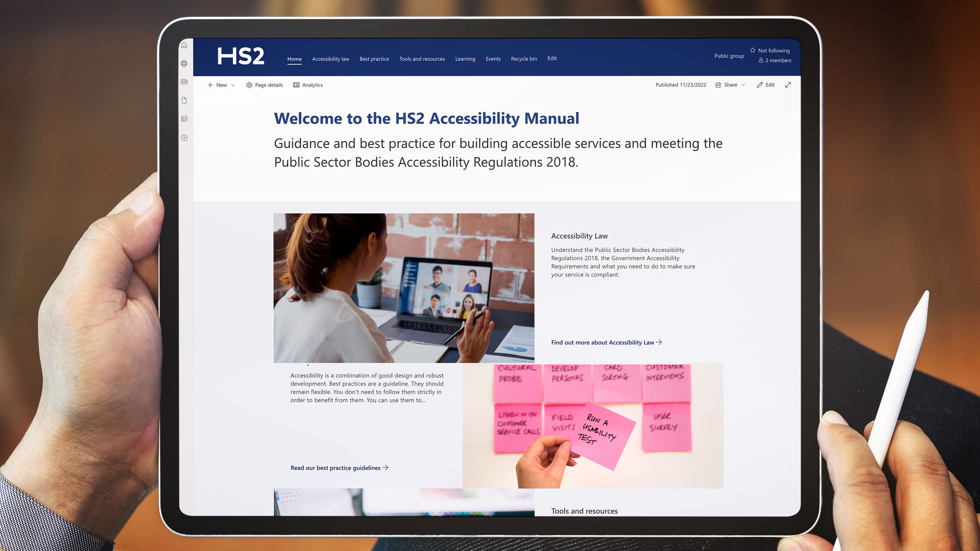The image size is (980, 551).
Task: Click the Share arrow icon
Action: pyautogui.click(x=719, y=85)
